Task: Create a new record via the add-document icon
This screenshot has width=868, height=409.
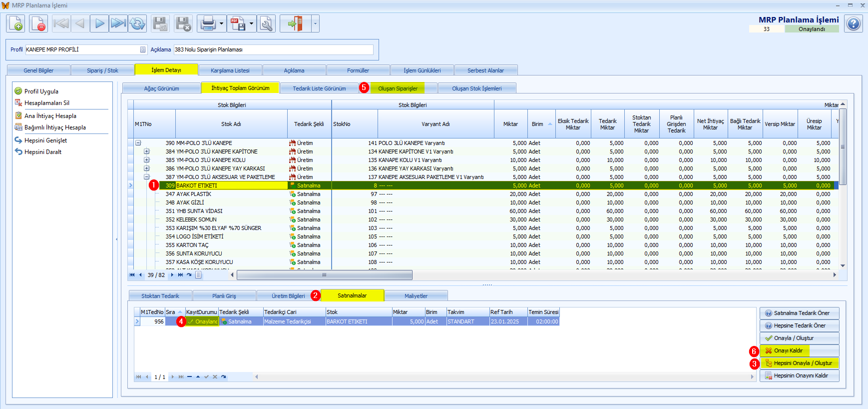Action: point(15,23)
